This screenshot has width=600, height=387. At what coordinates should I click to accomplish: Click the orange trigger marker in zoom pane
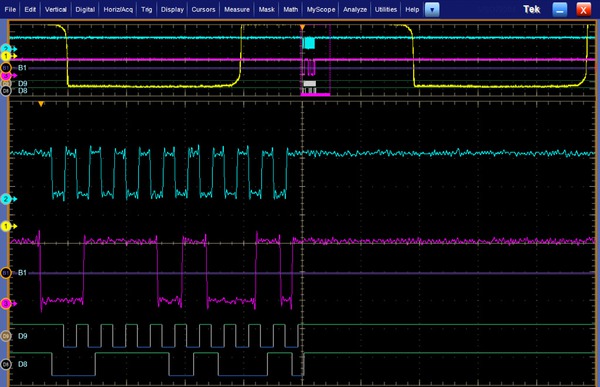[x=41, y=104]
